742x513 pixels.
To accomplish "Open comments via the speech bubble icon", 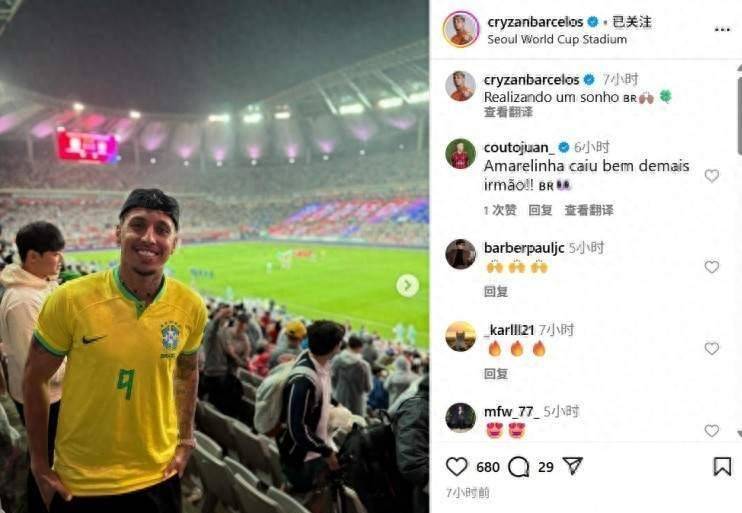I will [x=519, y=467].
